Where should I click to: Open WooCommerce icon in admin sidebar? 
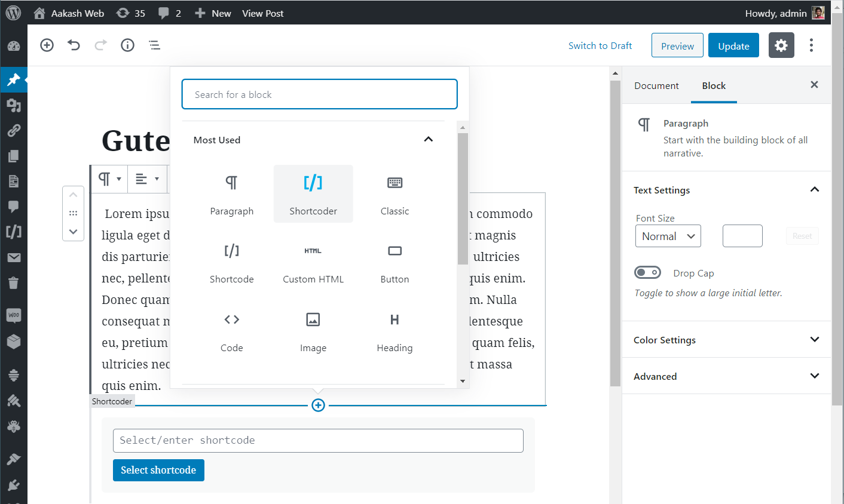click(14, 315)
